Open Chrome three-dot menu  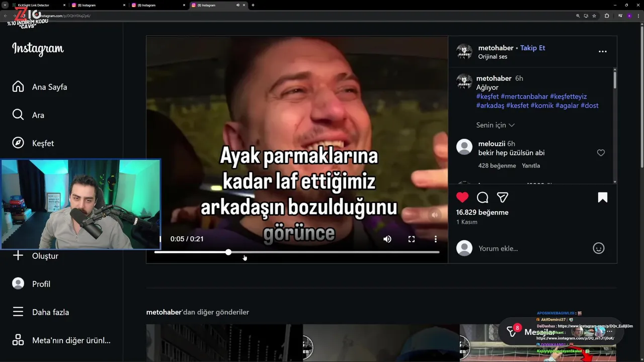pos(638,16)
